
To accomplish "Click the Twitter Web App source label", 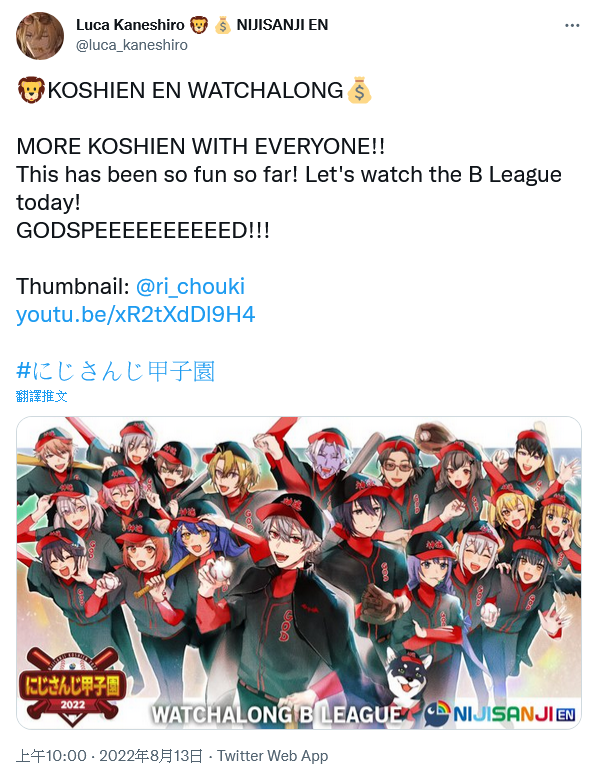I will pyautogui.click(x=273, y=756).
